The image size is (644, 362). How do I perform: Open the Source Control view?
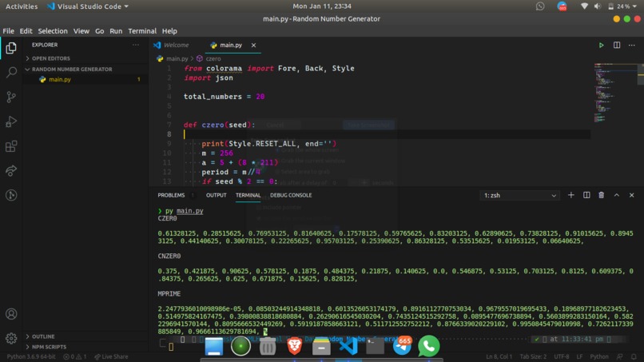tap(11, 97)
